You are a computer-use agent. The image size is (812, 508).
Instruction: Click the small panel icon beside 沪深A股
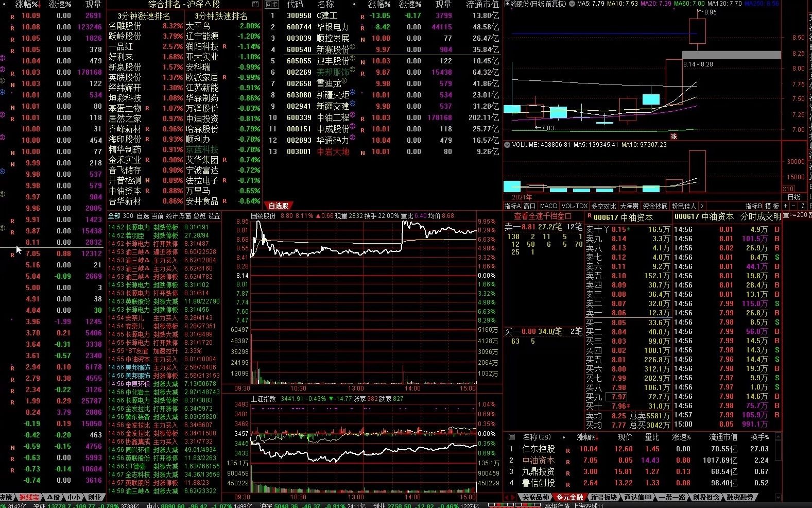click(x=255, y=4)
